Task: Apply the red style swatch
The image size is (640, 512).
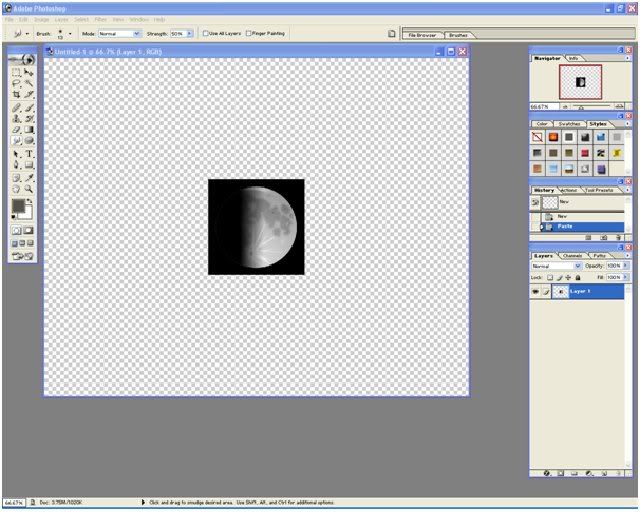Action: 585,153
